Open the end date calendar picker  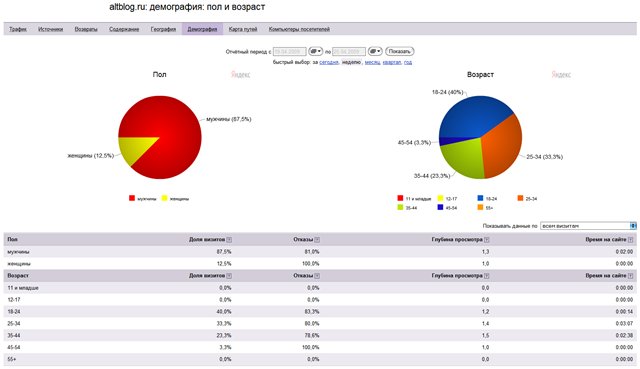pyautogui.click(x=375, y=51)
